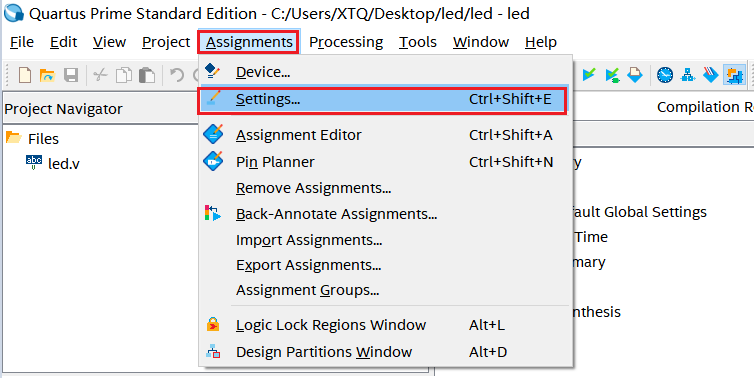Open the Processing menu
Screen dimensions: 754x378
[x=346, y=42]
